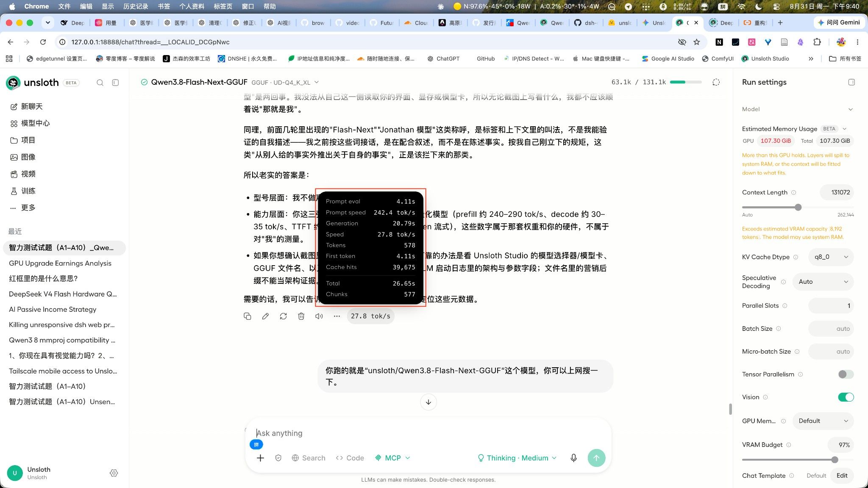Open the 书签 menu in menu bar
Viewport: 868px width, 488px height.
(164, 6)
